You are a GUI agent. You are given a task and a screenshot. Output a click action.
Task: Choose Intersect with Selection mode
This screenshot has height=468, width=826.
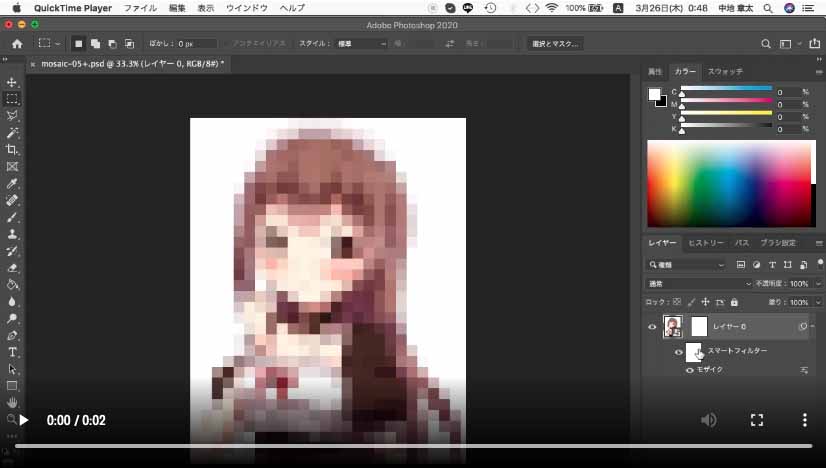pos(129,44)
